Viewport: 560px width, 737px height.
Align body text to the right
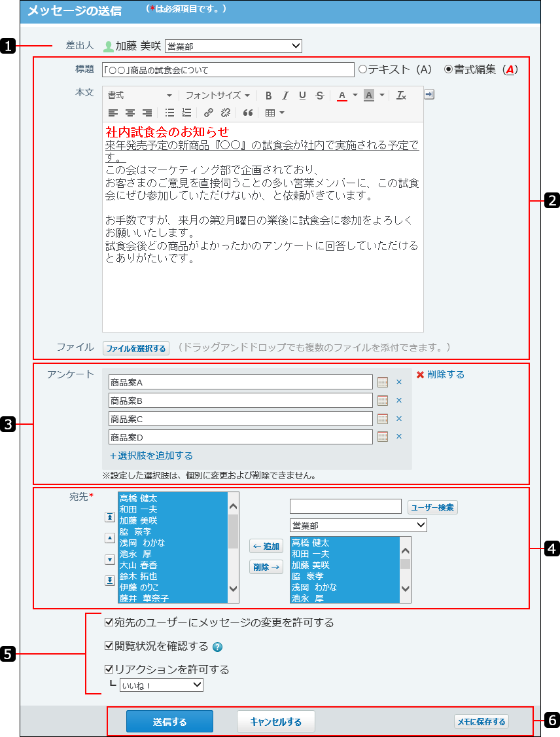pyautogui.click(x=147, y=113)
